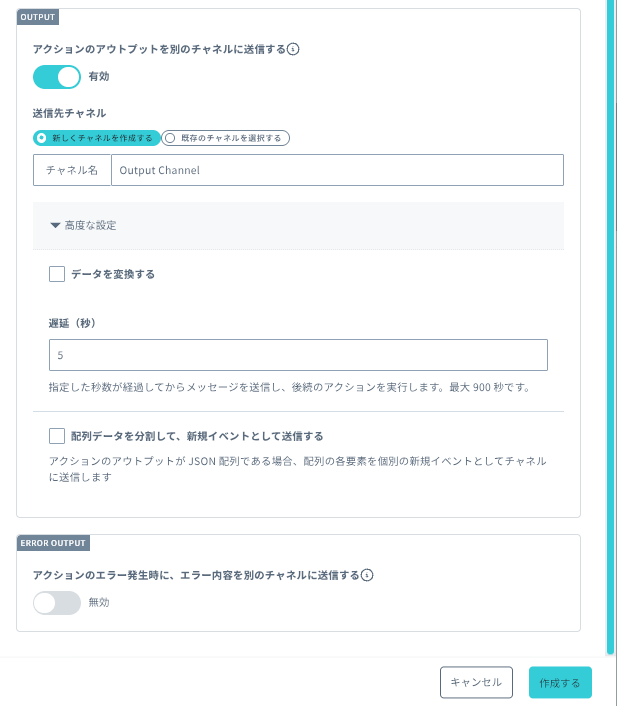The image size is (617, 706).
Task: Enable the 無効 error output toggle
Action: [x=57, y=603]
